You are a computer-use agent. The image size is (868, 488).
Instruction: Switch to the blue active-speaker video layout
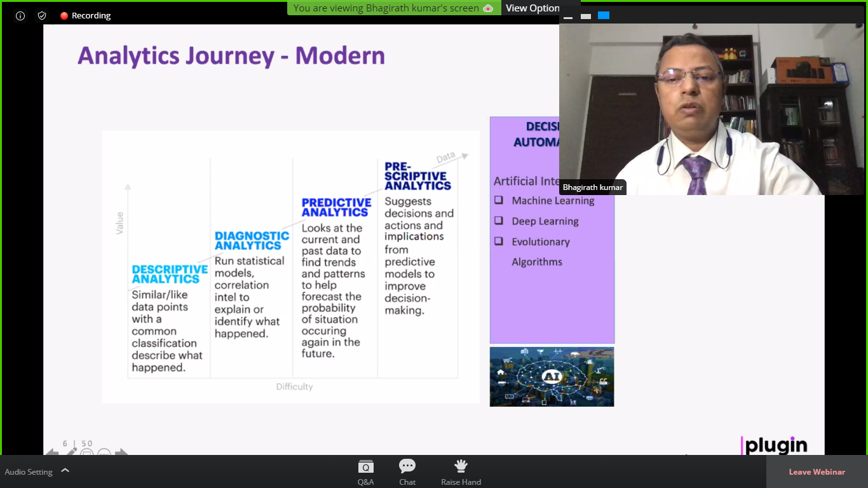[x=604, y=15]
